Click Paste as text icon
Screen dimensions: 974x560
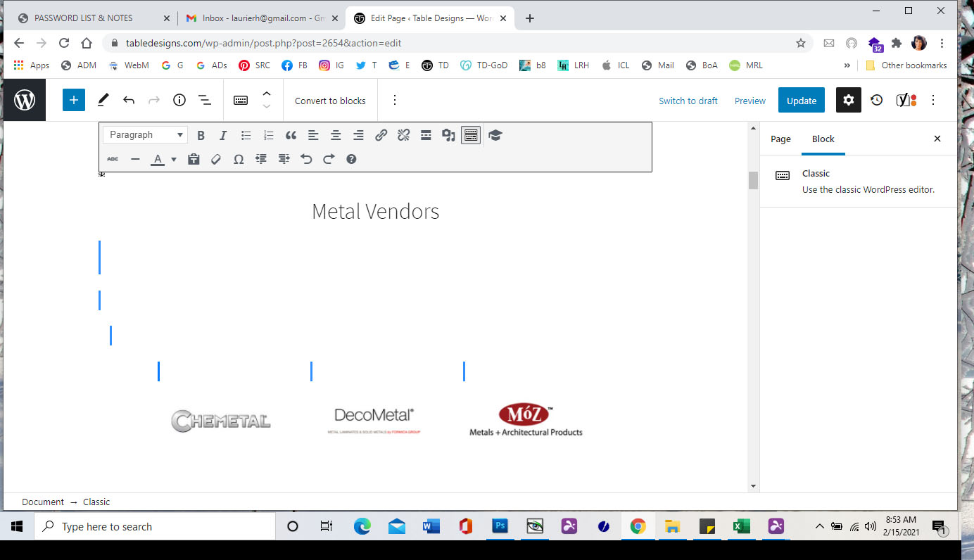coord(194,159)
